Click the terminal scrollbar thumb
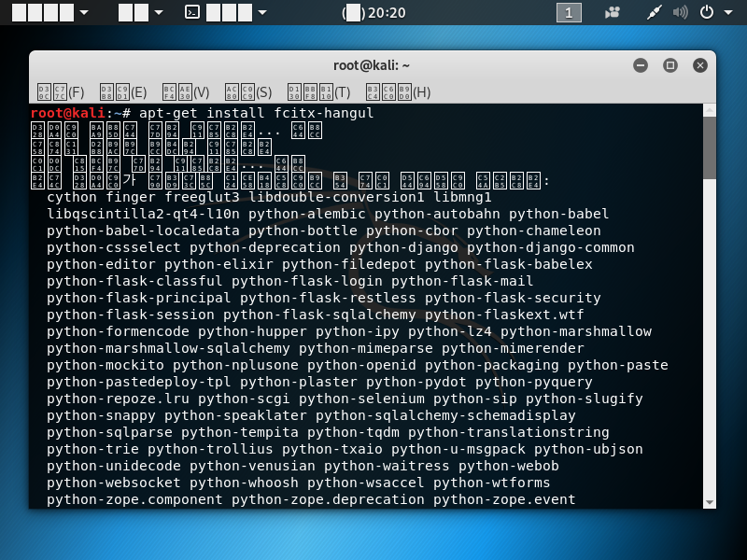747x560 pixels. click(710, 148)
